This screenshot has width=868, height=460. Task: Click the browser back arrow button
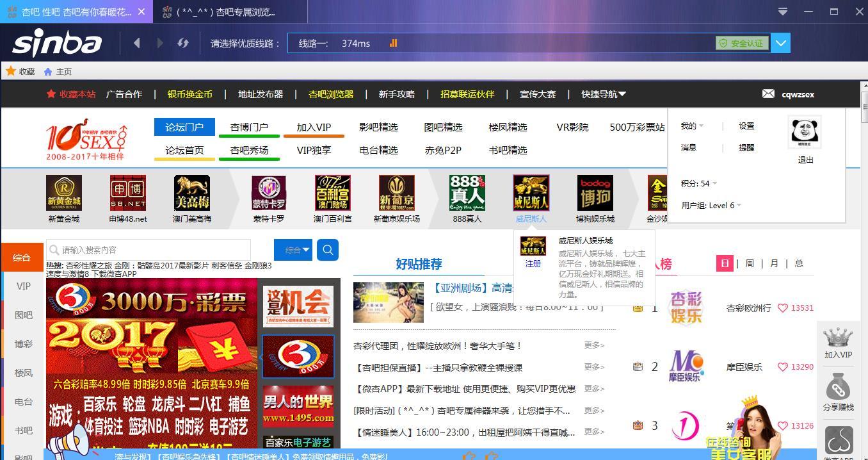pos(136,43)
